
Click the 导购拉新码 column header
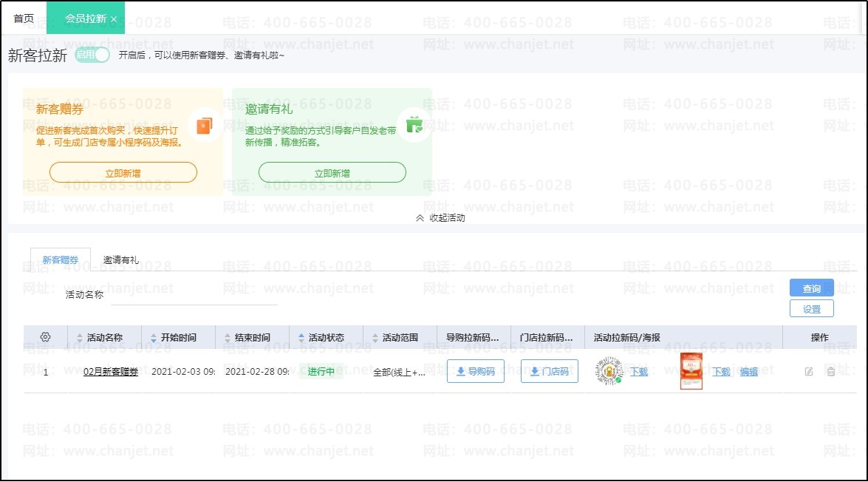pos(473,337)
